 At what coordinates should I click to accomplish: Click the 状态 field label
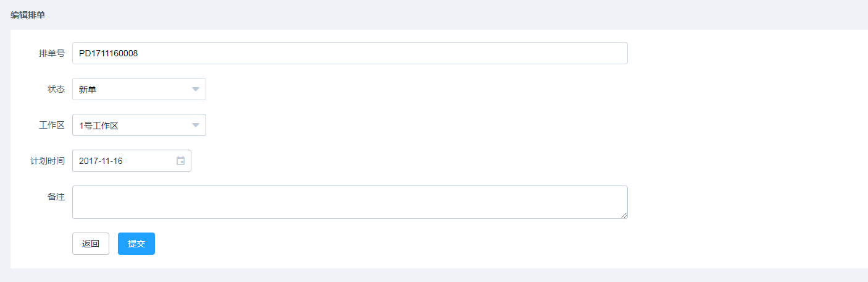tap(56, 89)
